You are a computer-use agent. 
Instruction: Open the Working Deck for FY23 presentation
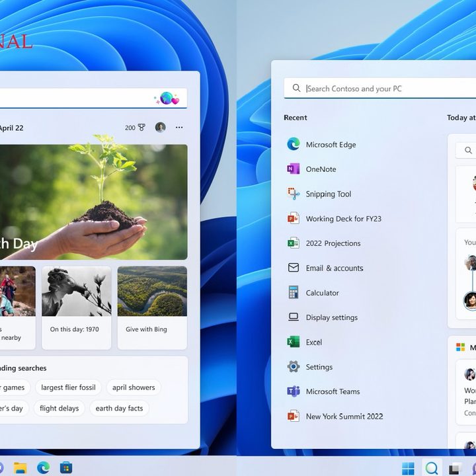click(x=335, y=219)
